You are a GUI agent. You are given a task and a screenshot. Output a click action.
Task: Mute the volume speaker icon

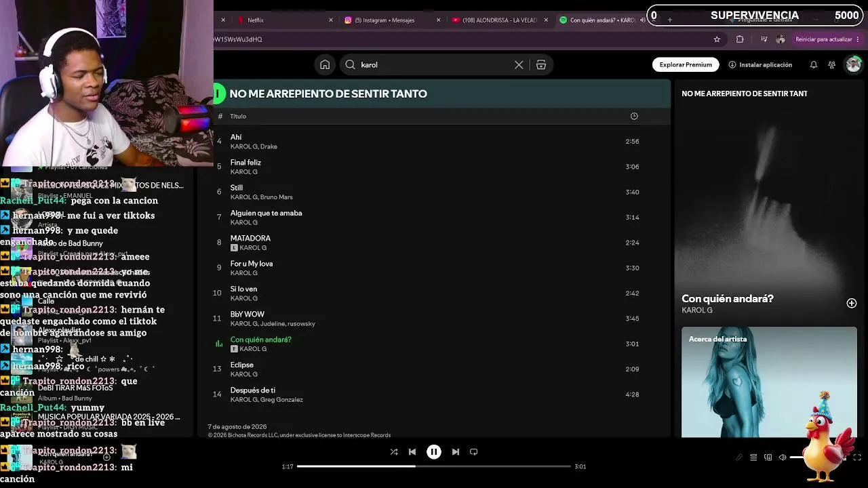(783, 457)
